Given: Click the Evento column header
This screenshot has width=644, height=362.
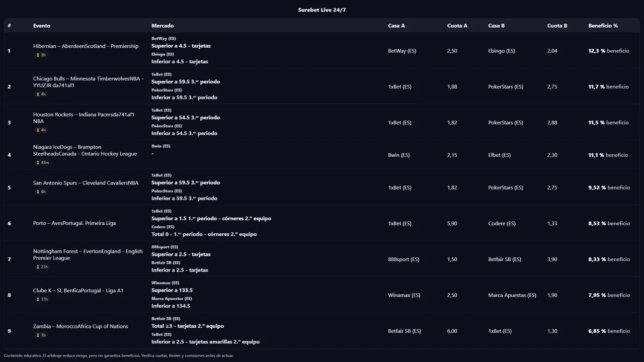Looking at the screenshot, I should [42, 26].
